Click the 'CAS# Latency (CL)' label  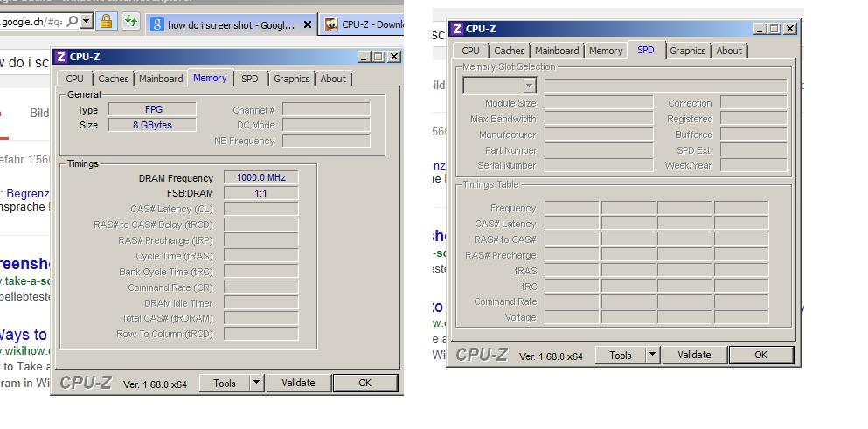coord(171,209)
